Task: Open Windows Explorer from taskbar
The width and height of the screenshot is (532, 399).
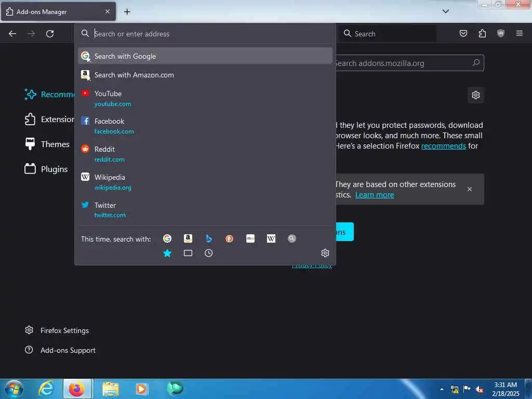Action: pyautogui.click(x=110, y=389)
